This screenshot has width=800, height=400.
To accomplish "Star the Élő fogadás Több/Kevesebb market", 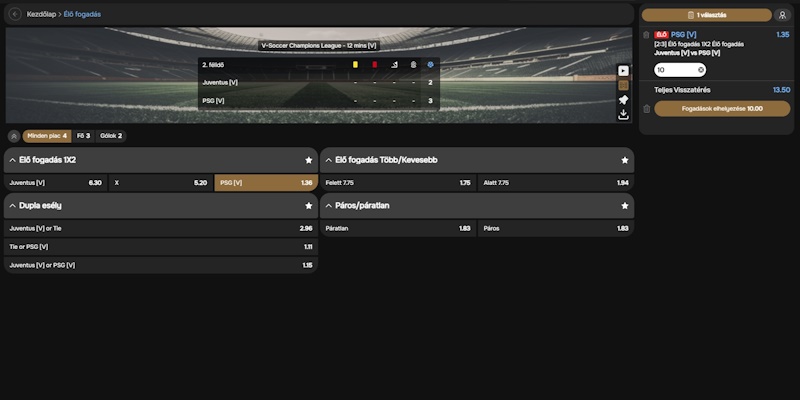I will [x=625, y=160].
